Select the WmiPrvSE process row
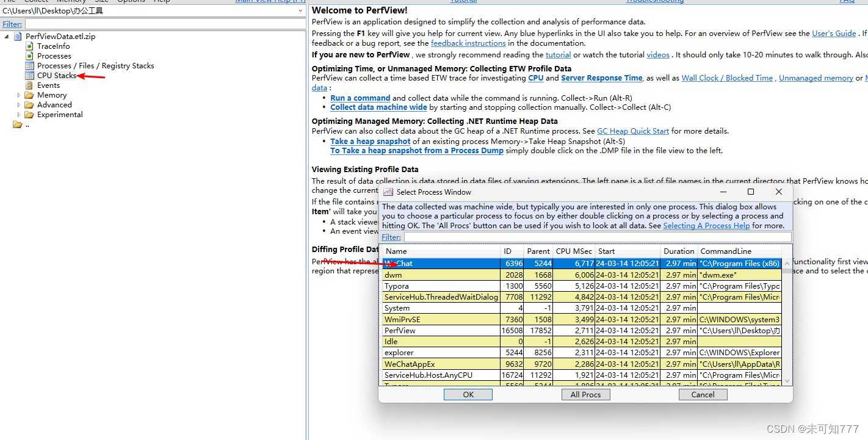Image resolution: width=868 pixels, height=440 pixels. 582,319
